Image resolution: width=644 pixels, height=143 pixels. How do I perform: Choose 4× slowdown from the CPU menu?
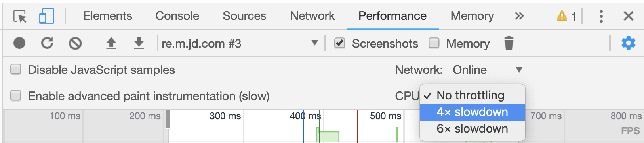click(473, 112)
